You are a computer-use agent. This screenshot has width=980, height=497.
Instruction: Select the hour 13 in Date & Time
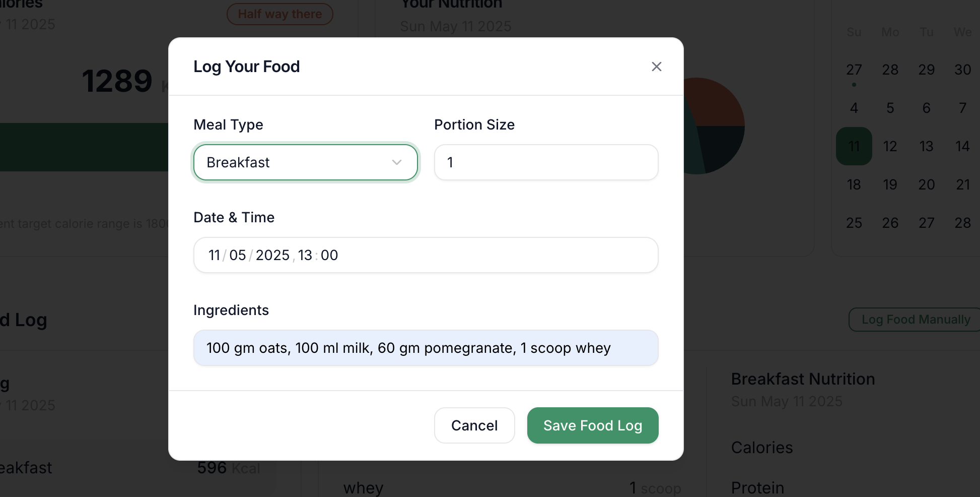[305, 255]
